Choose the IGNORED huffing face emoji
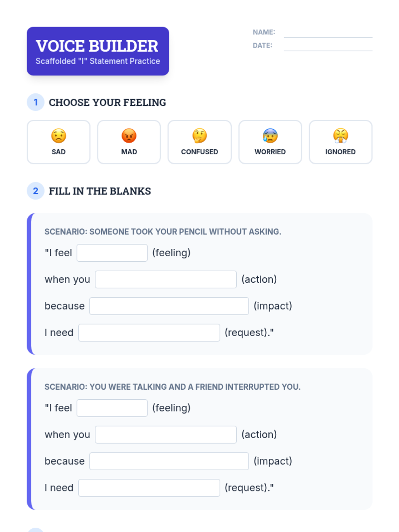This screenshot has width=399, height=532. [x=340, y=136]
